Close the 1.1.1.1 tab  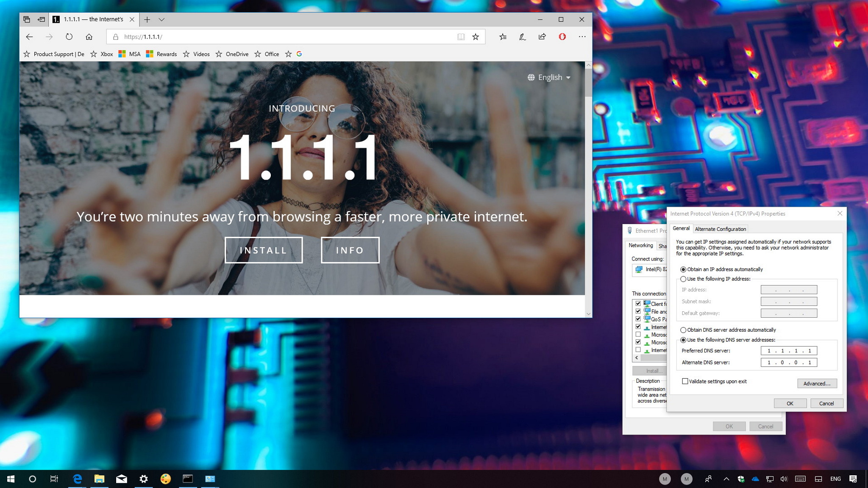132,19
